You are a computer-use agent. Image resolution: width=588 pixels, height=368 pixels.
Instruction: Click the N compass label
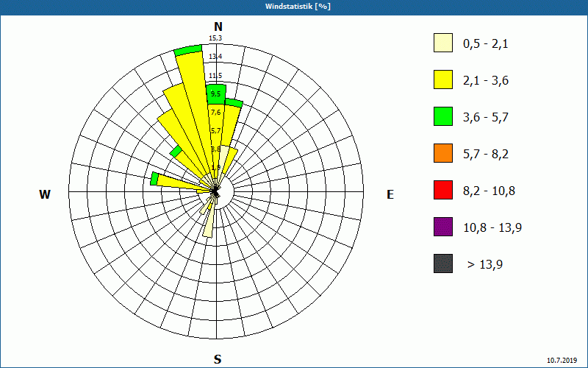(x=218, y=26)
